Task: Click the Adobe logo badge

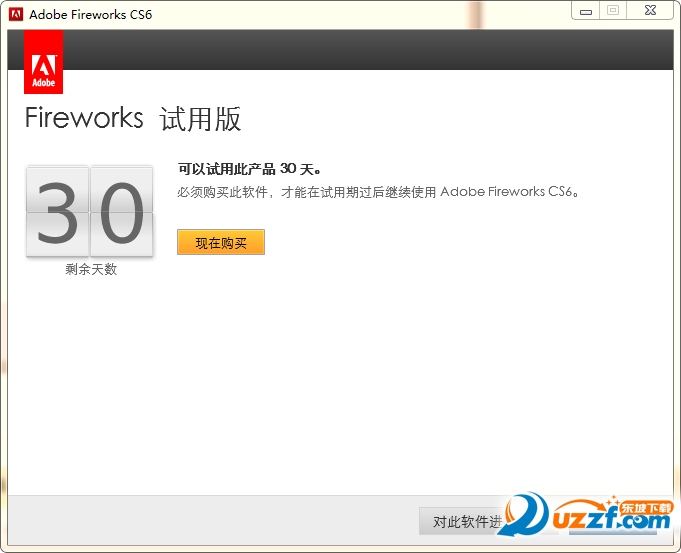Action: [43, 62]
